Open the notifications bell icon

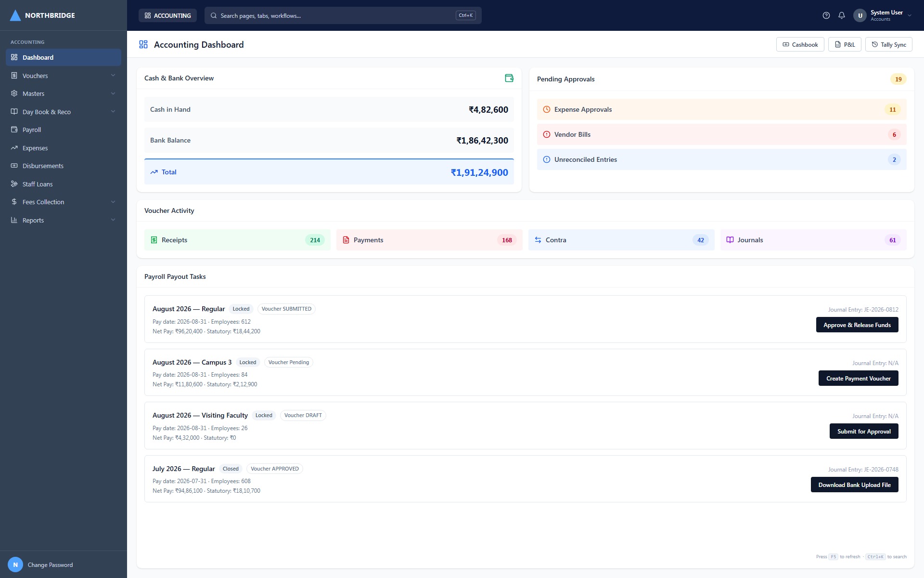[x=842, y=15]
